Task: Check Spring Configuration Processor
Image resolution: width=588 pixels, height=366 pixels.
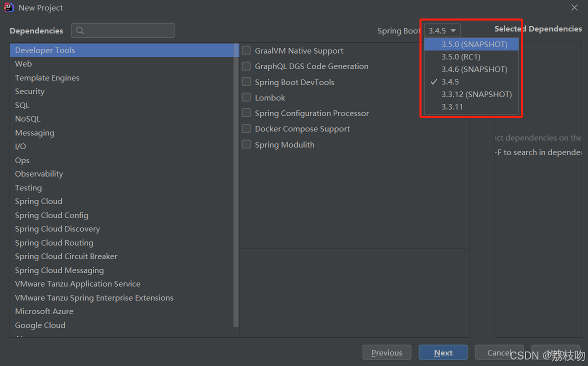Action: [246, 113]
